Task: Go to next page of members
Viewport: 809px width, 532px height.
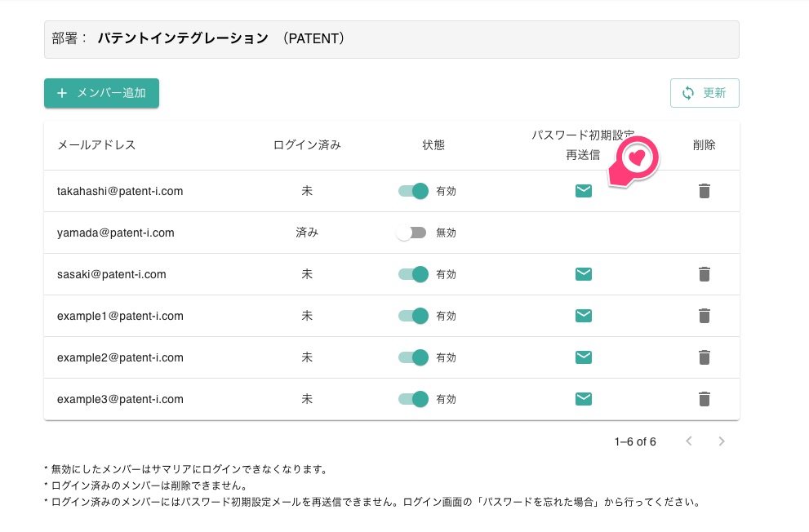Action: [x=722, y=441]
